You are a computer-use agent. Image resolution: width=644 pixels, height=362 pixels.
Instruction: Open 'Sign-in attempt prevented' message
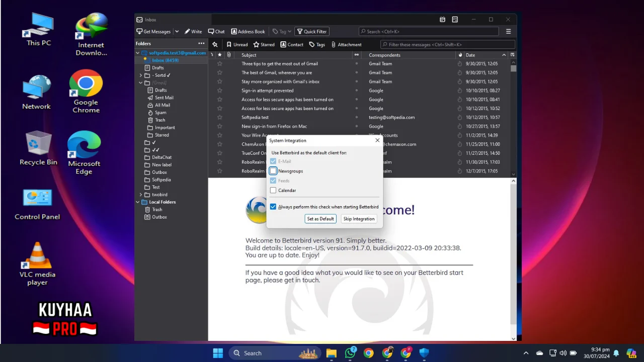267,90
